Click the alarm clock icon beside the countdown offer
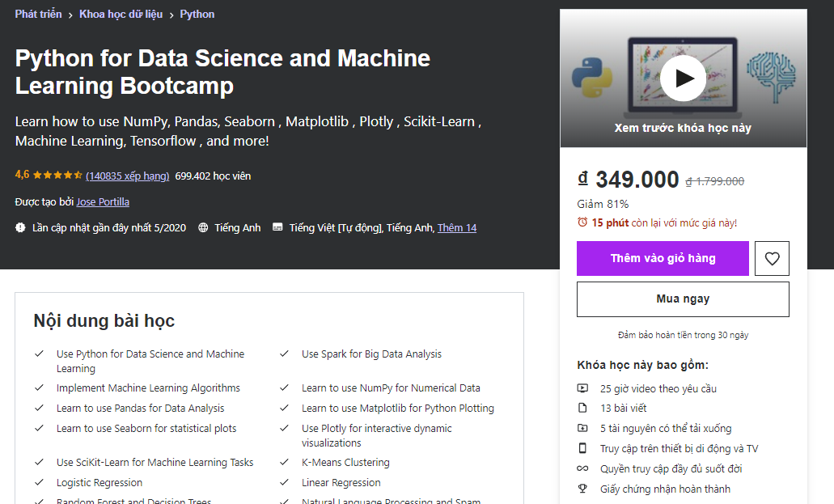834x504 pixels. [x=583, y=224]
